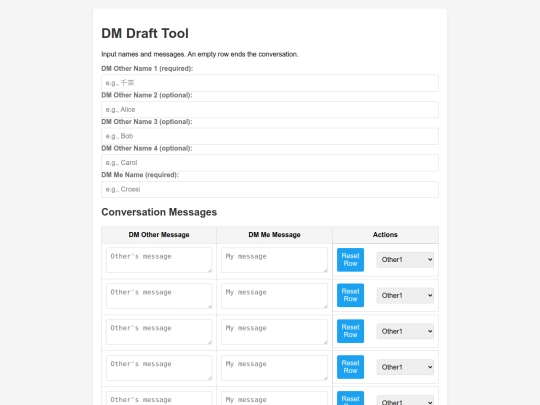This screenshot has width=540, height=405.
Task: Open the first row's Other1 dropdown
Action: (x=405, y=260)
